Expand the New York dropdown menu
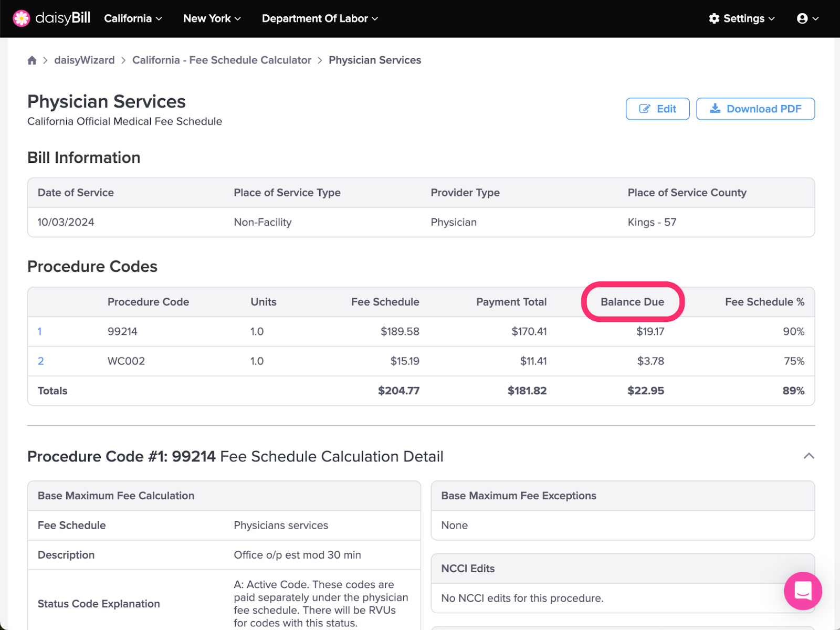This screenshot has width=840, height=630. pos(212,18)
